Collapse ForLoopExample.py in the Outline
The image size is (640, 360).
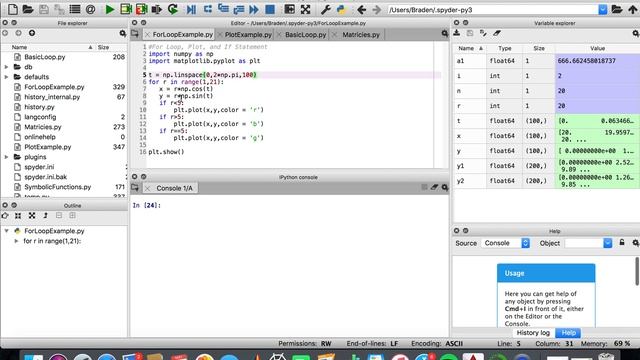pos(7,231)
